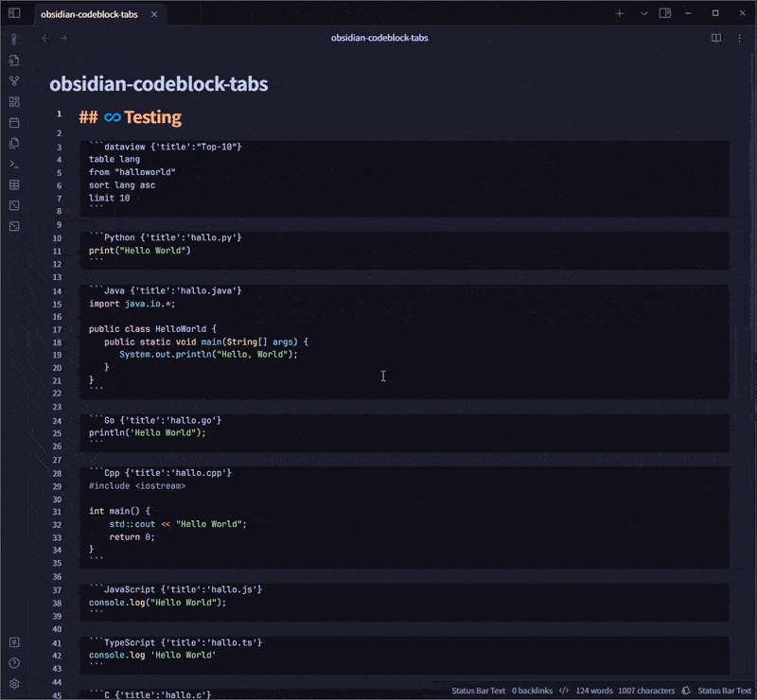Click the source mode code icon in status bar

564,691
